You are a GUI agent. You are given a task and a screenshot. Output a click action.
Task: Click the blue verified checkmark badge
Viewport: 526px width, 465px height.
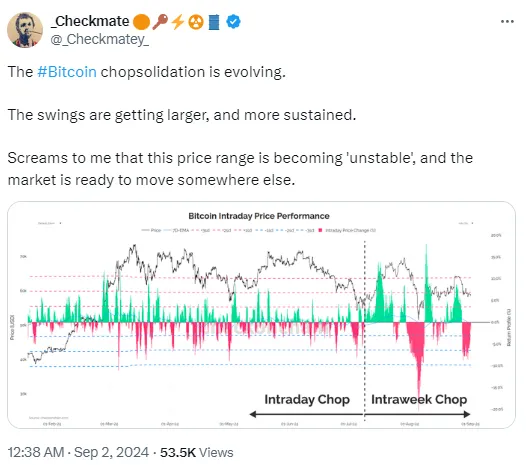pyautogui.click(x=233, y=21)
